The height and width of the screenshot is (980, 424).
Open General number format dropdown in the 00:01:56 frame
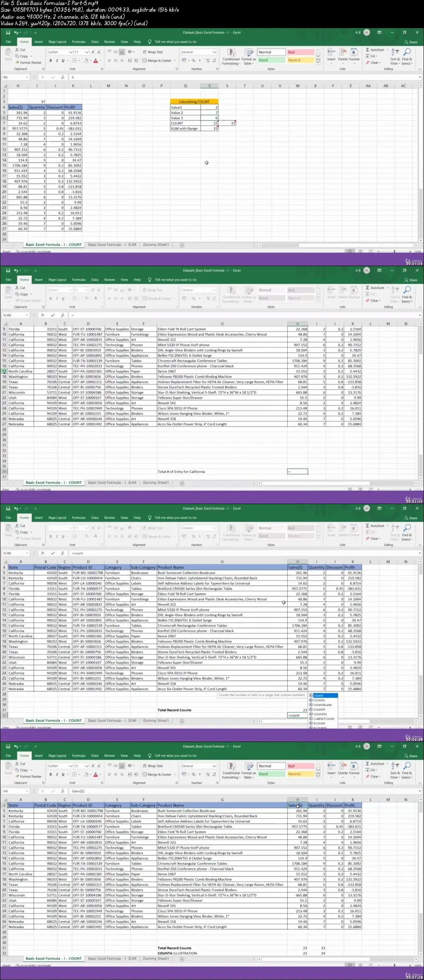click(x=214, y=52)
